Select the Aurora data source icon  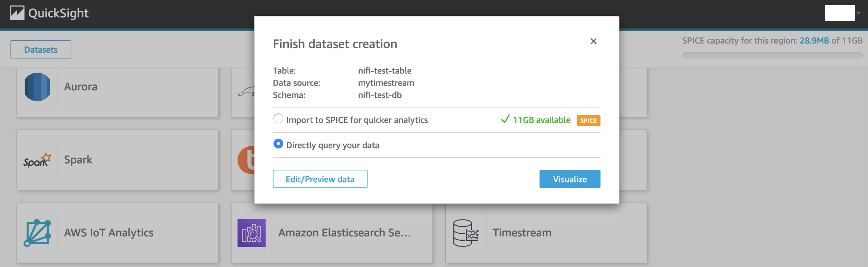click(37, 87)
